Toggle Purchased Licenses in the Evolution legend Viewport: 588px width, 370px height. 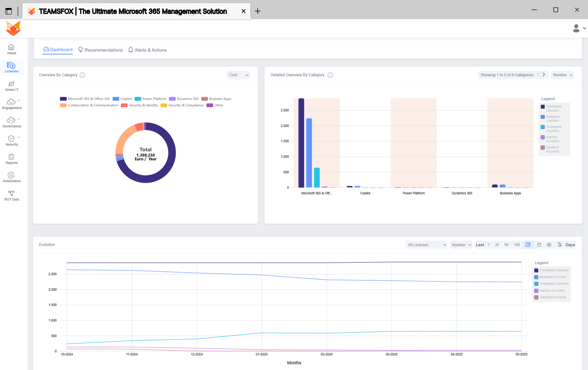click(551, 270)
